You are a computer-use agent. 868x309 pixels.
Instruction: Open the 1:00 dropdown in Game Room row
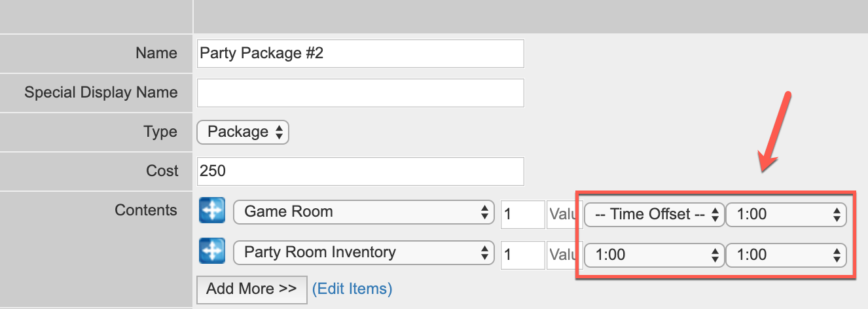tap(786, 215)
